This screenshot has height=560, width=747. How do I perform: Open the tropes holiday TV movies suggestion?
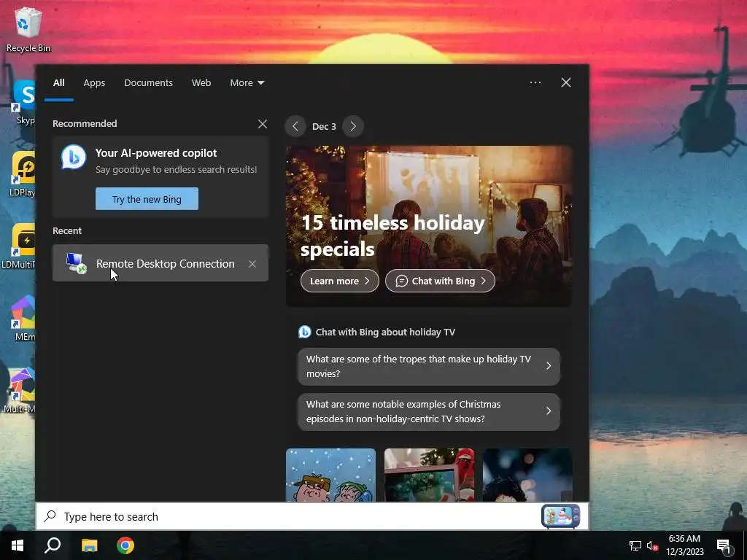429,366
